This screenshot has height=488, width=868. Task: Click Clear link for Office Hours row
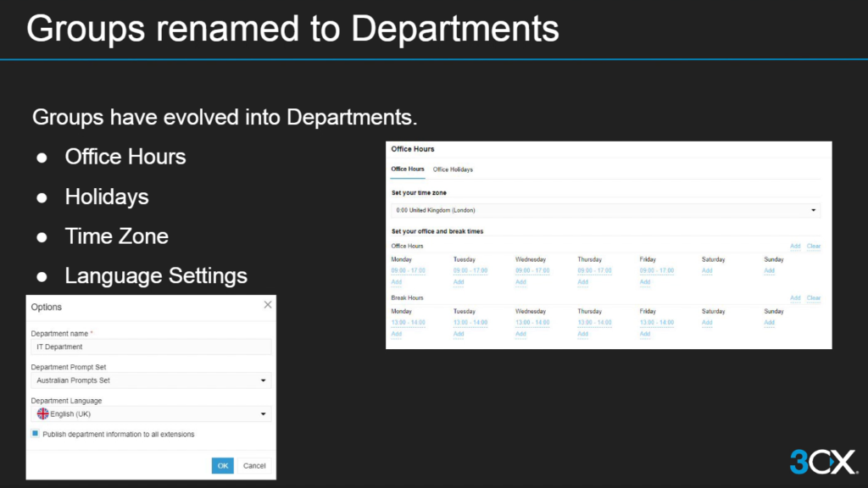click(813, 247)
